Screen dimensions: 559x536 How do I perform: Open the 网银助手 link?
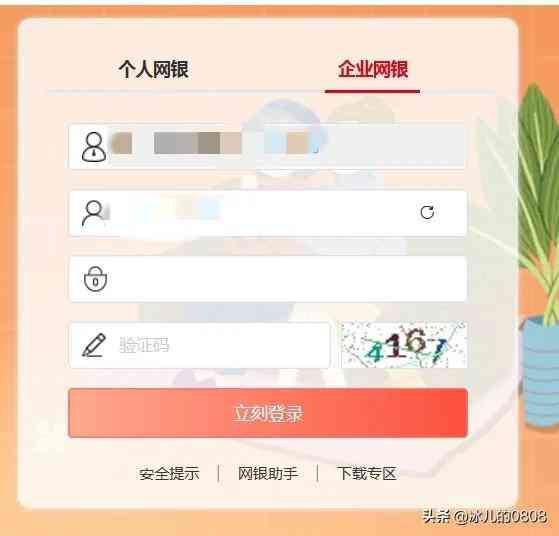(268, 474)
